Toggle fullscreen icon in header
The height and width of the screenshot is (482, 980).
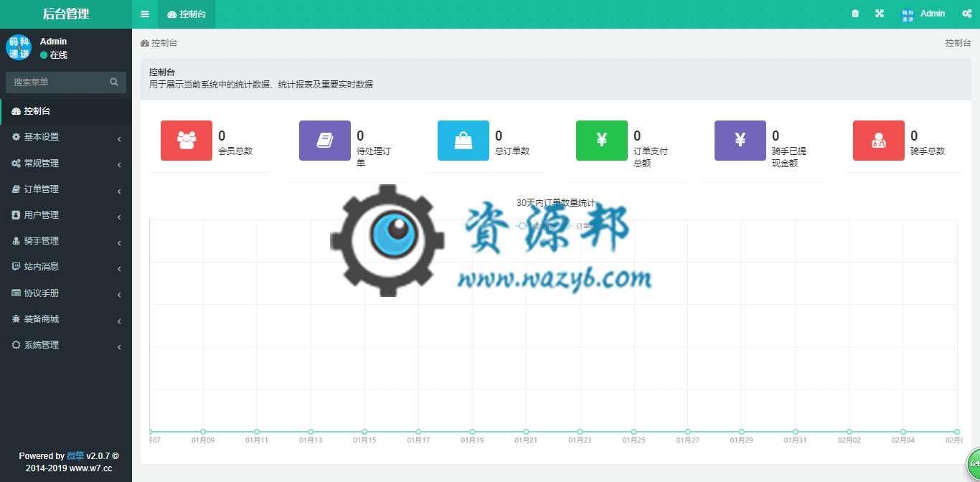(880, 14)
